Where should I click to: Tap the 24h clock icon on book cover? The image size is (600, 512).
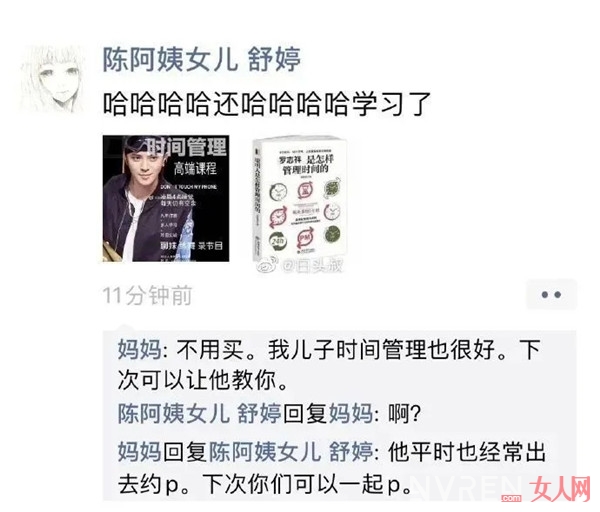pyautogui.click(x=278, y=240)
